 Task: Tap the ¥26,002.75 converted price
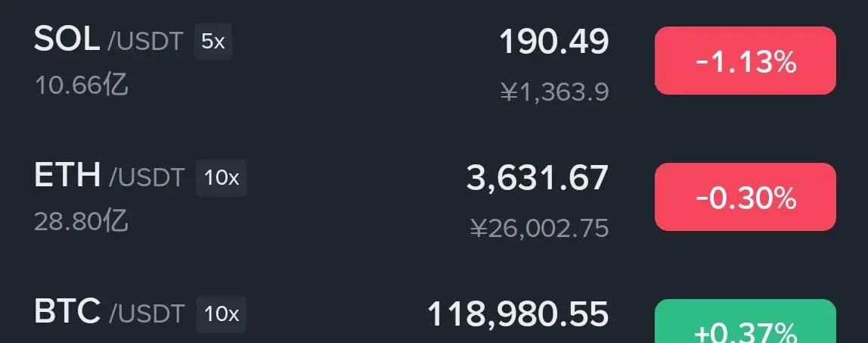[540, 229]
